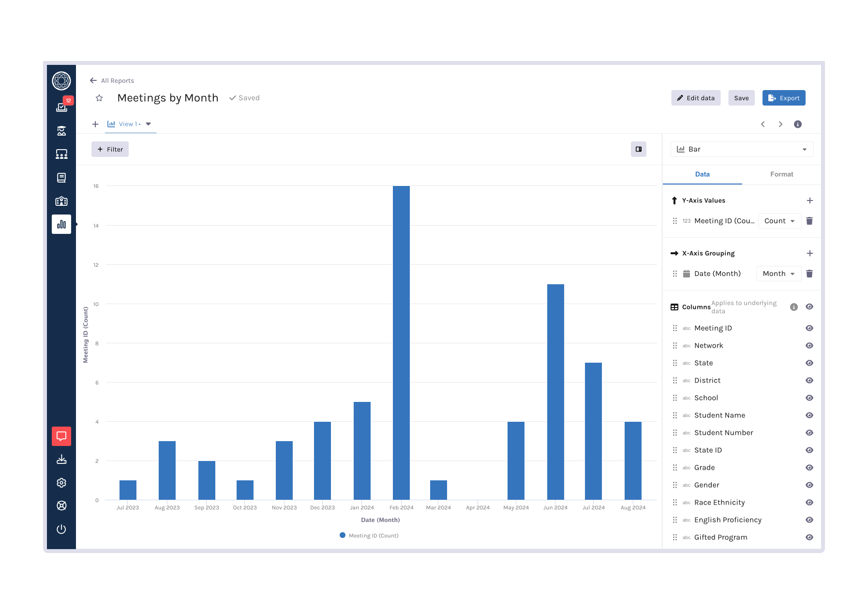The width and height of the screenshot is (868, 614).
Task: Go to the next view arrow
Action: 780,124
